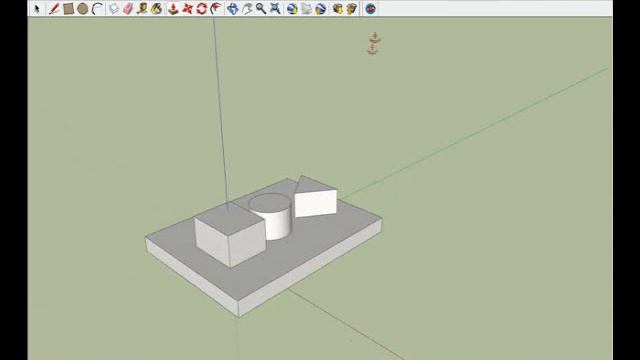
Task: Select the top face of the cube
Action: pos(229,219)
